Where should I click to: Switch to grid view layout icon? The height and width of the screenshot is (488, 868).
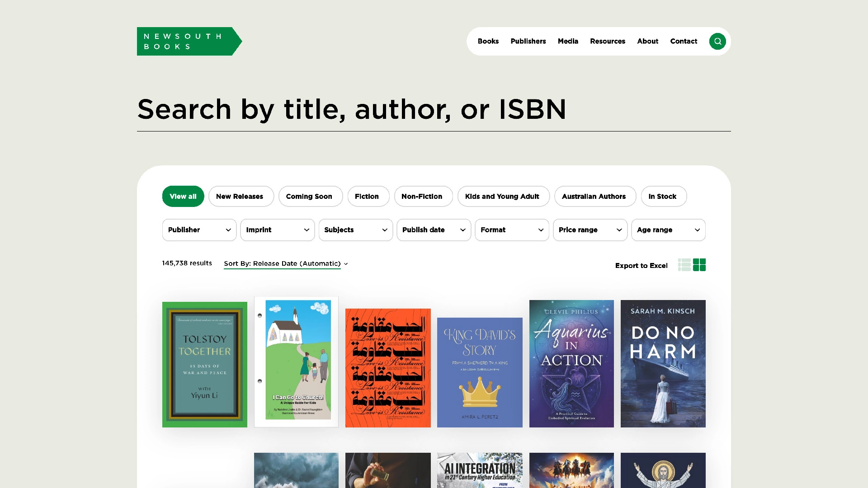click(x=699, y=265)
